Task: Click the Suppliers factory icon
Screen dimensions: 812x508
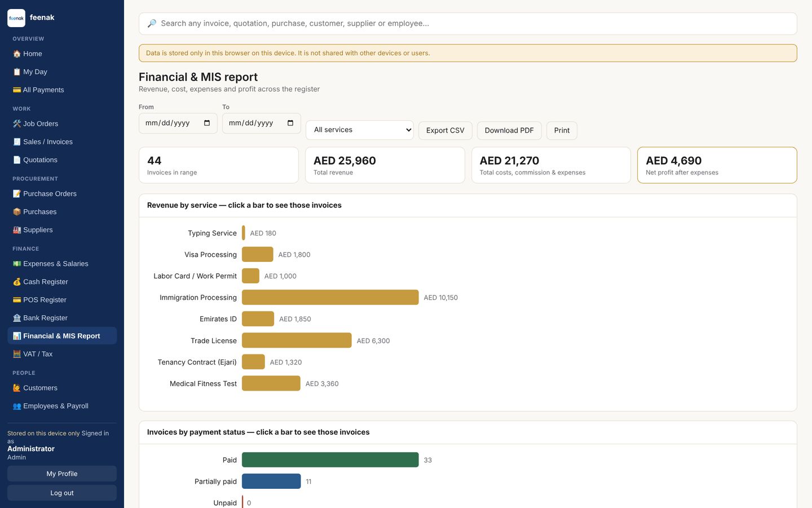Action: coord(17,230)
